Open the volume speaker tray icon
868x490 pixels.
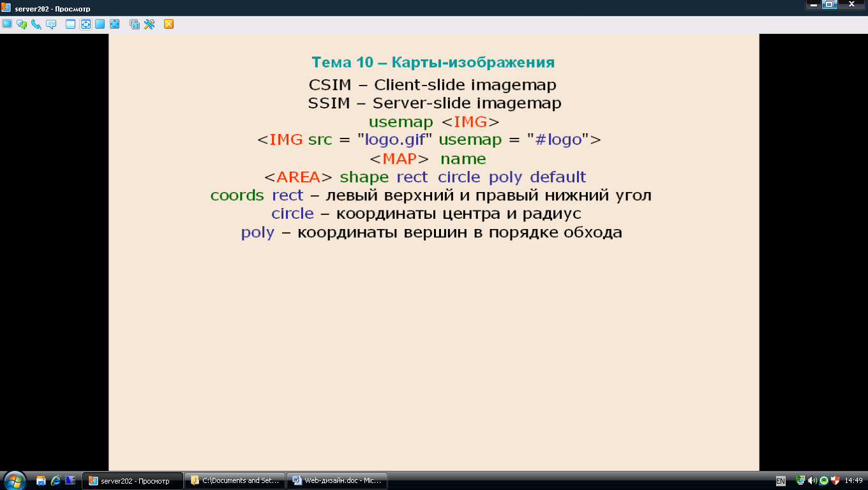812,480
